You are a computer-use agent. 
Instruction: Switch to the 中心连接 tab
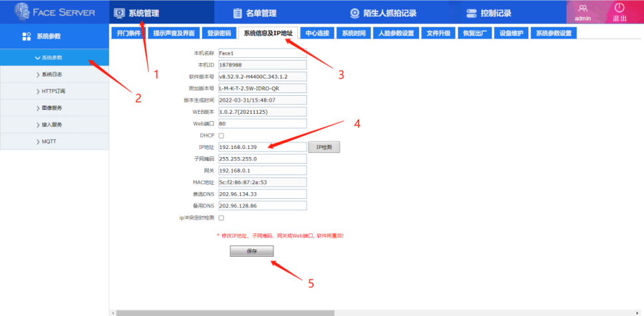tap(317, 33)
